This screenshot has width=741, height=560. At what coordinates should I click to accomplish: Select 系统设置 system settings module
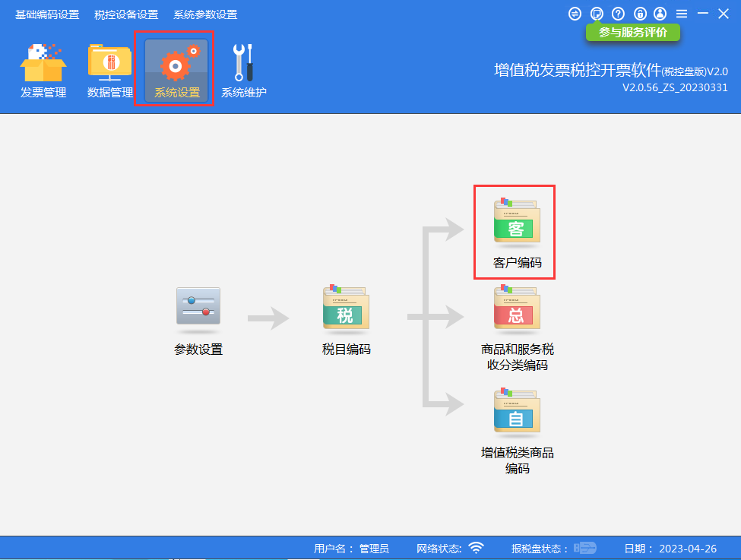[x=176, y=70]
